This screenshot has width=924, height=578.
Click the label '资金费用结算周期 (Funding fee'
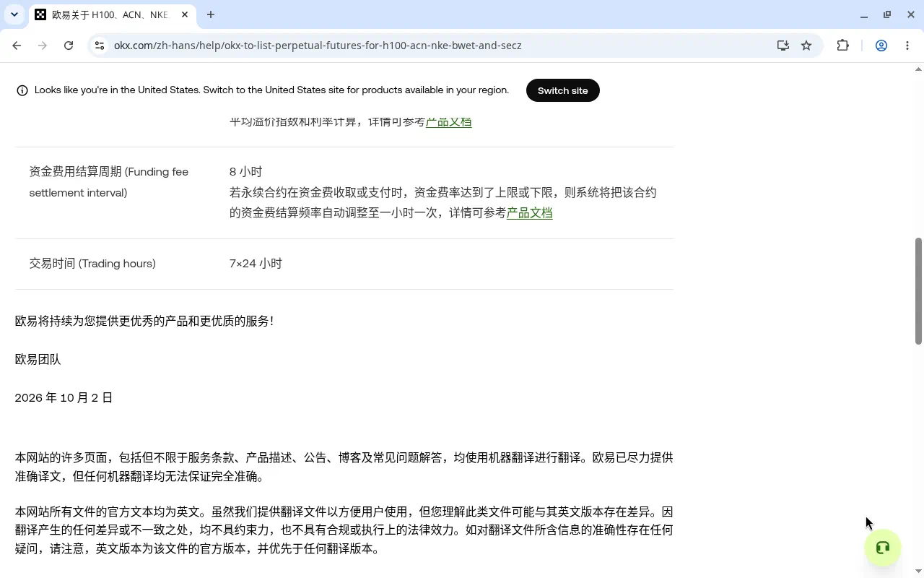pos(109,171)
